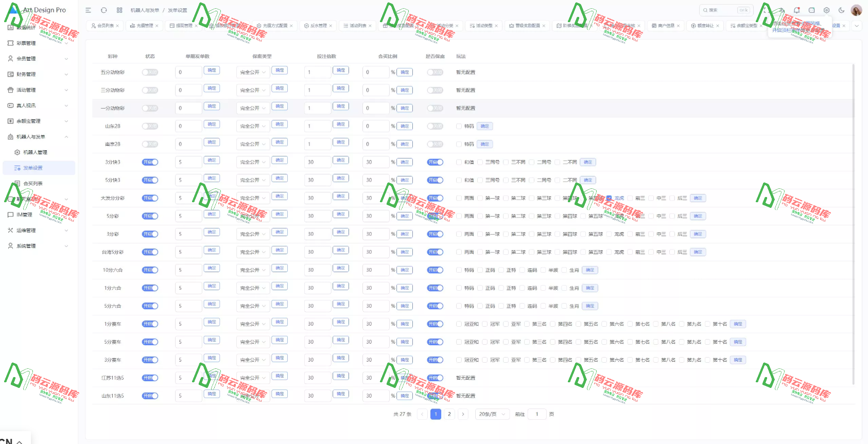Open the notification bell
Viewport: 868px width, 444px height.
coord(796,10)
